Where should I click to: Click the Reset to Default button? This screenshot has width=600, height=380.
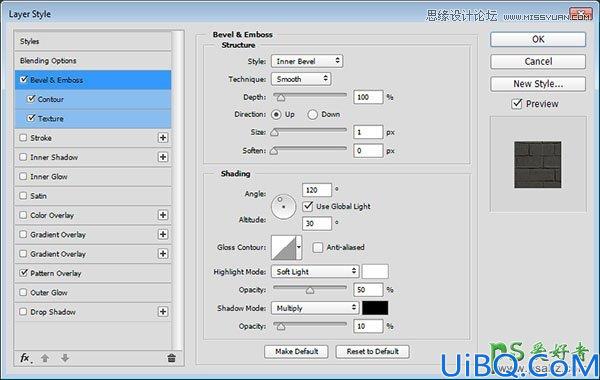click(x=372, y=351)
